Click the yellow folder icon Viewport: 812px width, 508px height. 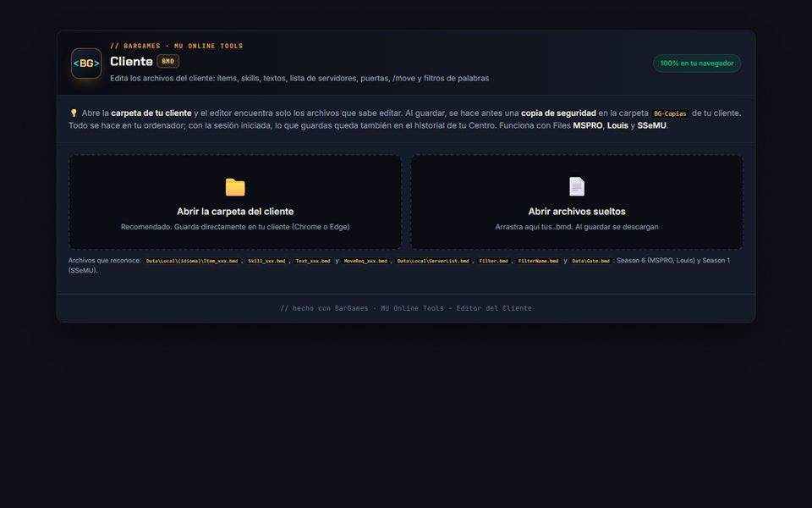point(235,187)
